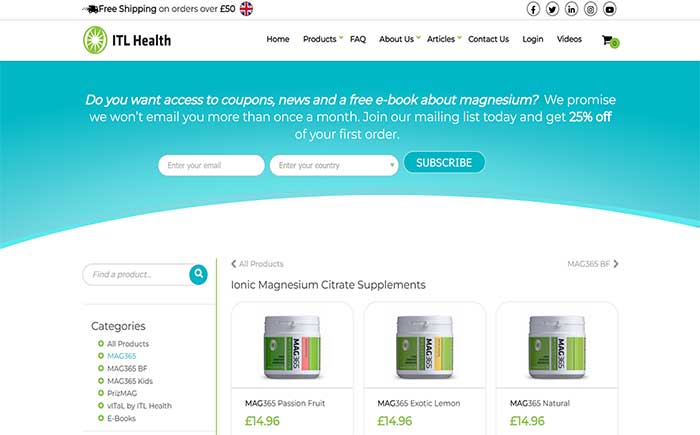Click the Enter your email field
This screenshot has height=435, width=700.
211,165
